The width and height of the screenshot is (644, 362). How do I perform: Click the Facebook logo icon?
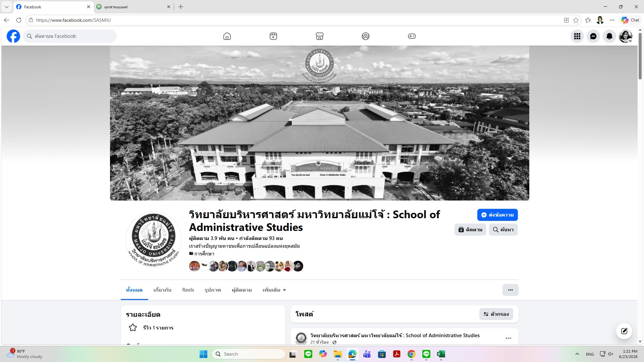pos(13,36)
